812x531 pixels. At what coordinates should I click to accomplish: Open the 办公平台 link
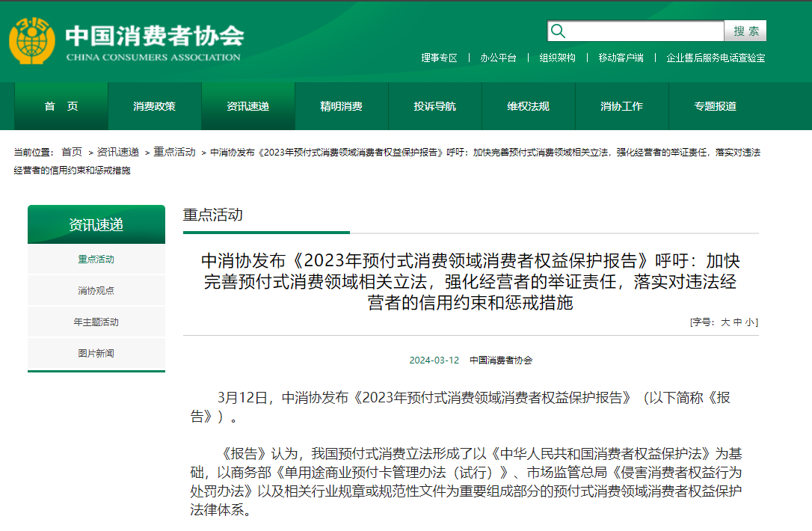(498, 58)
